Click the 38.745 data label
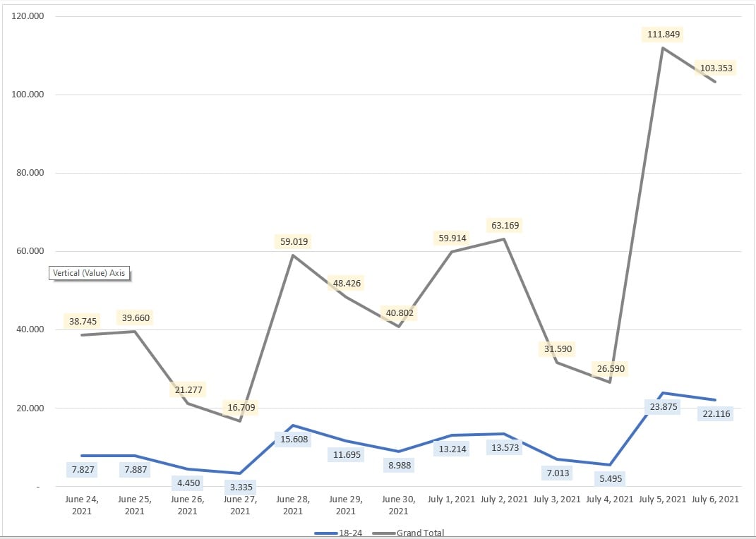The image size is (756, 539). pyautogui.click(x=83, y=320)
